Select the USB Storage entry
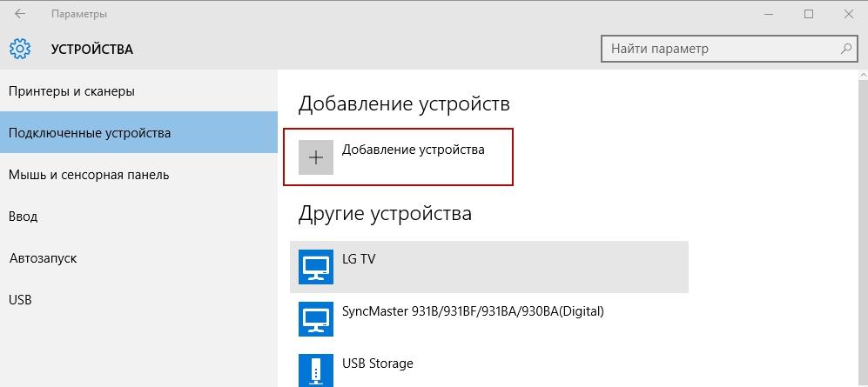The width and height of the screenshot is (868, 387). (378, 364)
